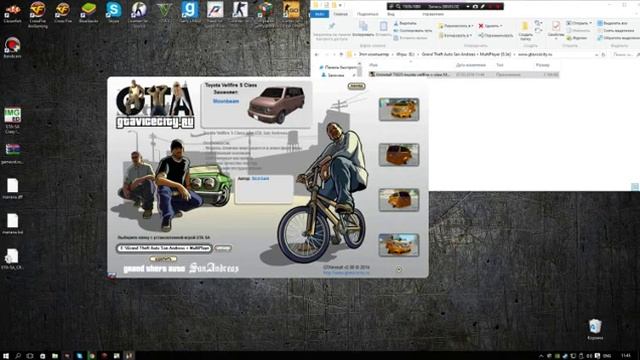
Task: Click Date modified column header in Explorer
Action: pos(471,65)
